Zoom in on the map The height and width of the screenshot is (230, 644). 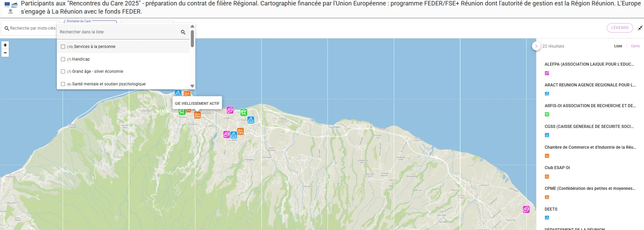[x=5, y=45]
